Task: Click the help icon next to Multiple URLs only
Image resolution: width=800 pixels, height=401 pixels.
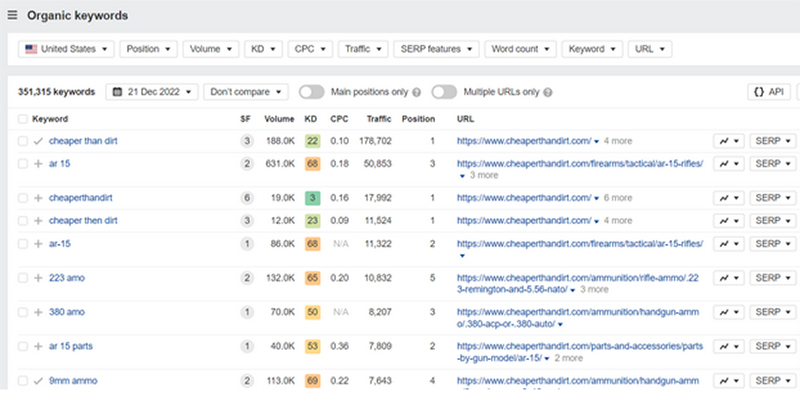Action: click(x=547, y=92)
